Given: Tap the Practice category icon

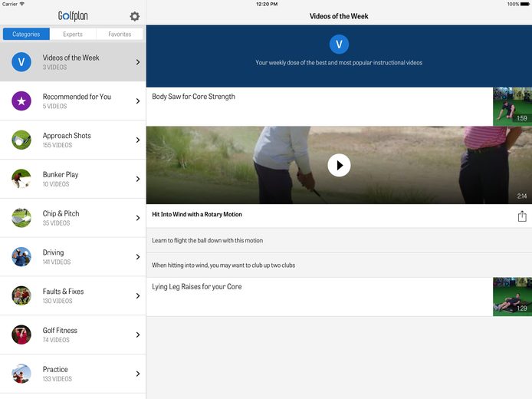Looking at the screenshot, I should pyautogui.click(x=21, y=374).
